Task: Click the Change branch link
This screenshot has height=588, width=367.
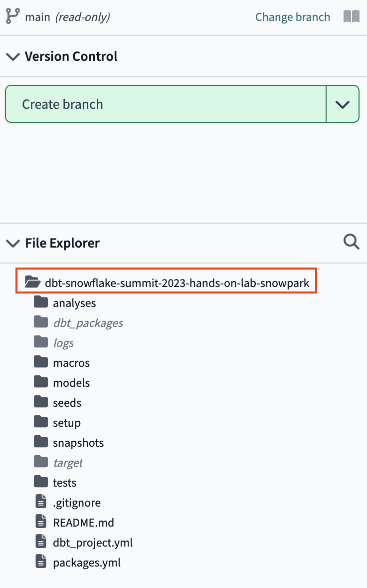Action: click(293, 17)
